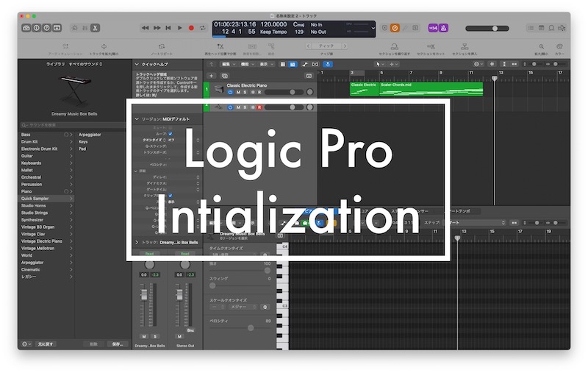
Task: Collapse the リージョン: MIDIデフォルト section
Action: tap(137, 119)
